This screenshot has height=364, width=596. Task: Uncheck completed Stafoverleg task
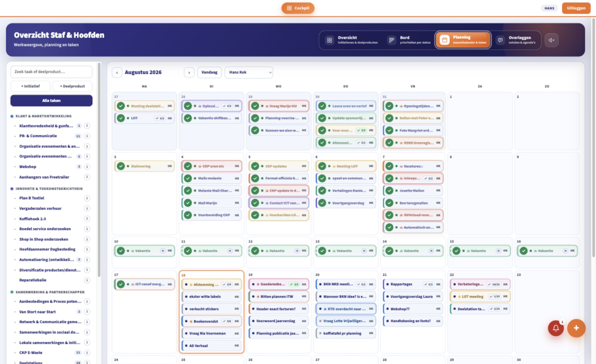(121, 166)
